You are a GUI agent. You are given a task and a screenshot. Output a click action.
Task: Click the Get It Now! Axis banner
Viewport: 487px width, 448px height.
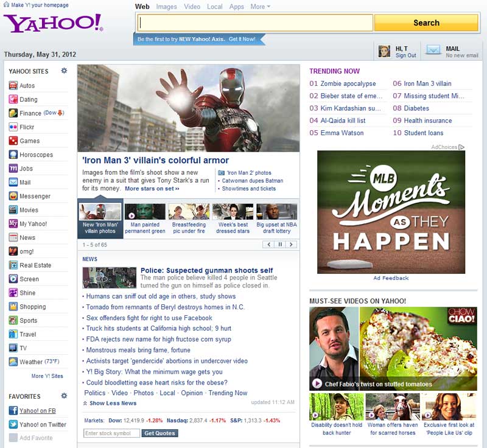(x=242, y=39)
